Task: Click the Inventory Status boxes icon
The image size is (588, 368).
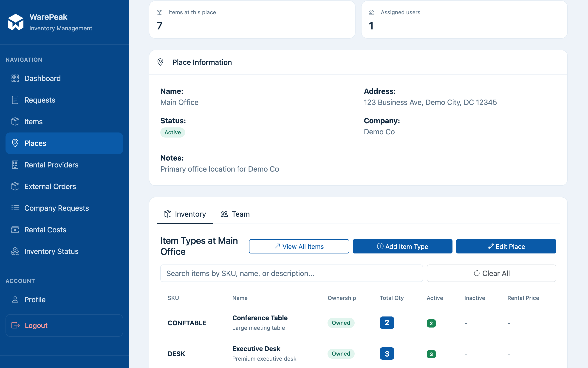Action: pyautogui.click(x=15, y=251)
